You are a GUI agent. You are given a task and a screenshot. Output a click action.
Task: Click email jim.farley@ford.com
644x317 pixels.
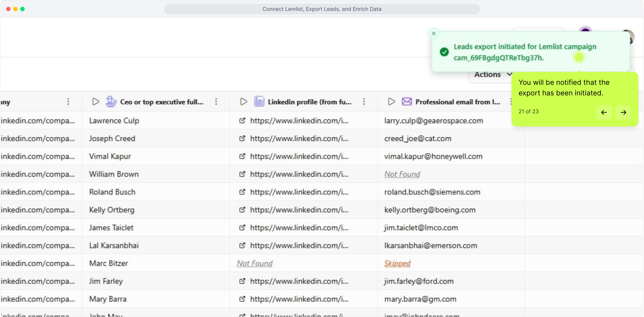pyautogui.click(x=419, y=281)
